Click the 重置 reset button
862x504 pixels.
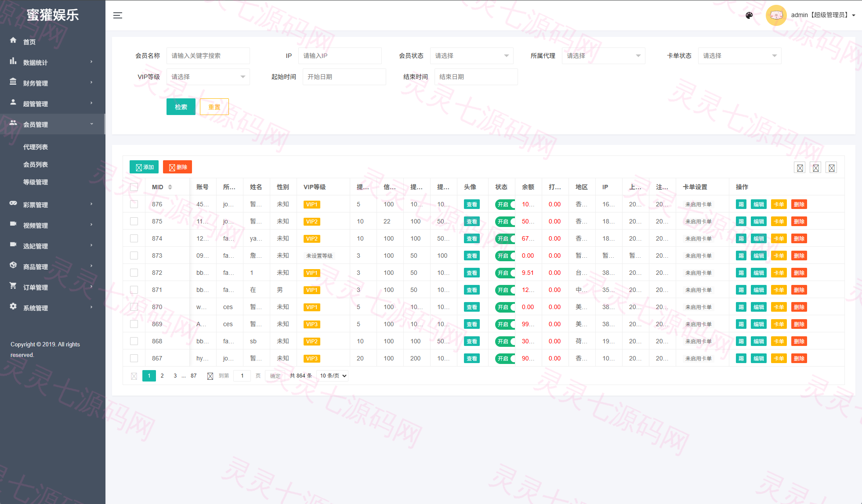tap(214, 107)
